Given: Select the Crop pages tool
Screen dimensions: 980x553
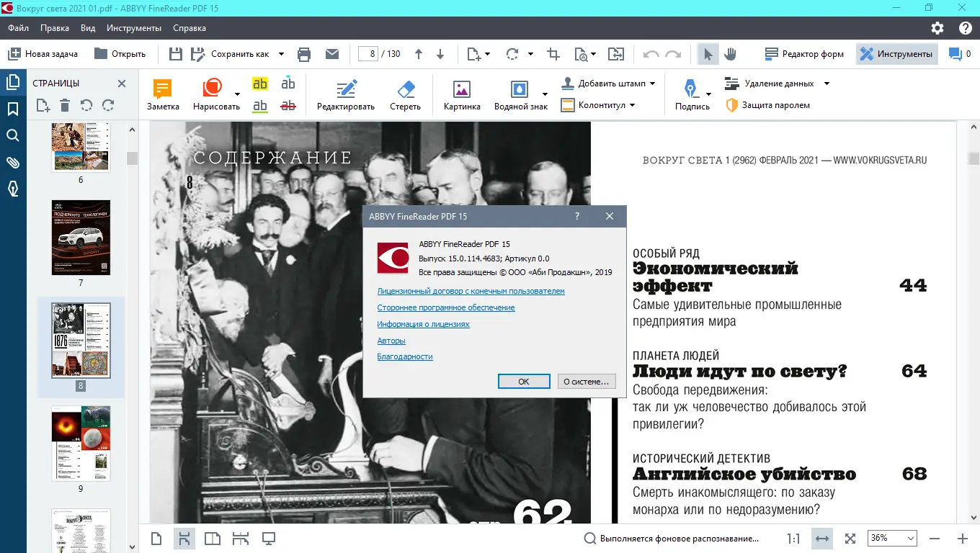Looking at the screenshot, I should click(x=553, y=54).
